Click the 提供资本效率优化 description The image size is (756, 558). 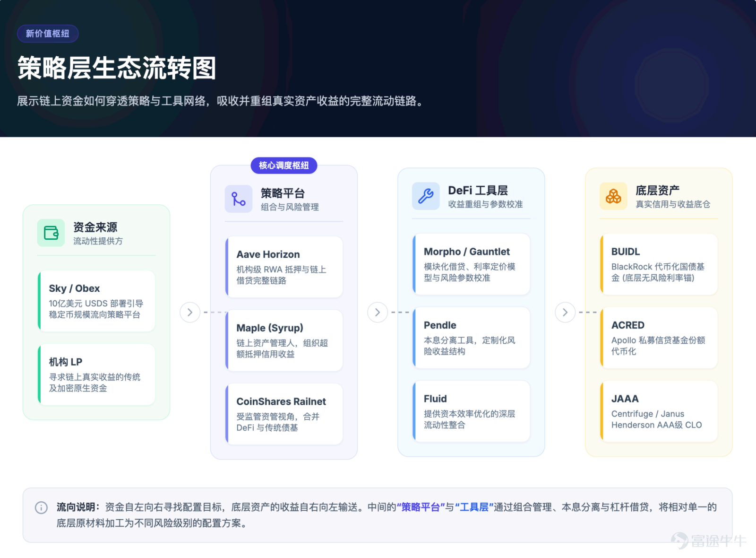pyautogui.click(x=470, y=419)
